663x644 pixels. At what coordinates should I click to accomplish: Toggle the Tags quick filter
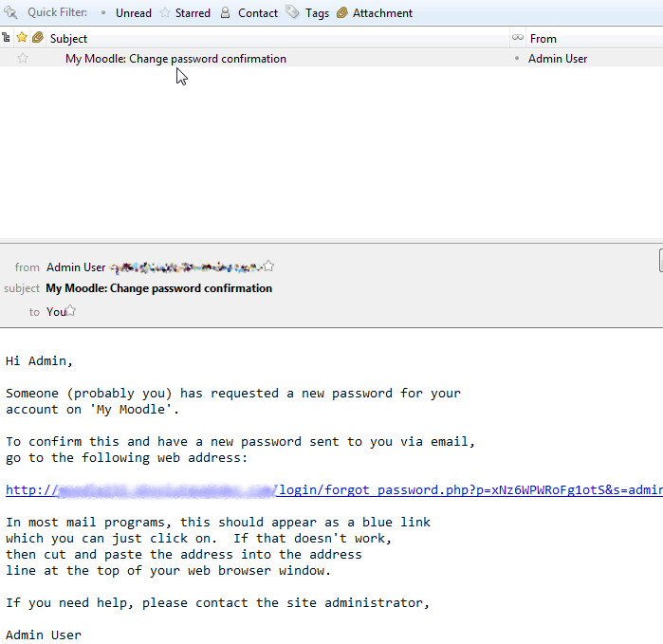point(307,13)
